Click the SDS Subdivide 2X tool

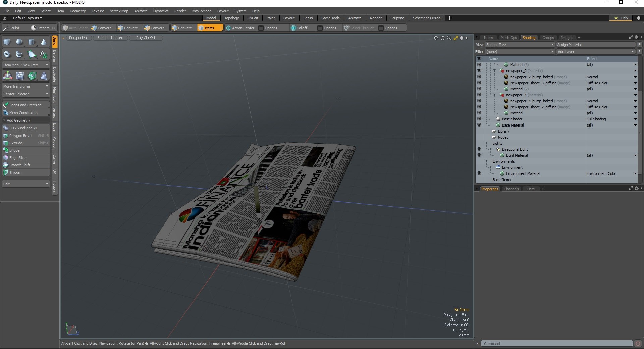click(x=26, y=128)
